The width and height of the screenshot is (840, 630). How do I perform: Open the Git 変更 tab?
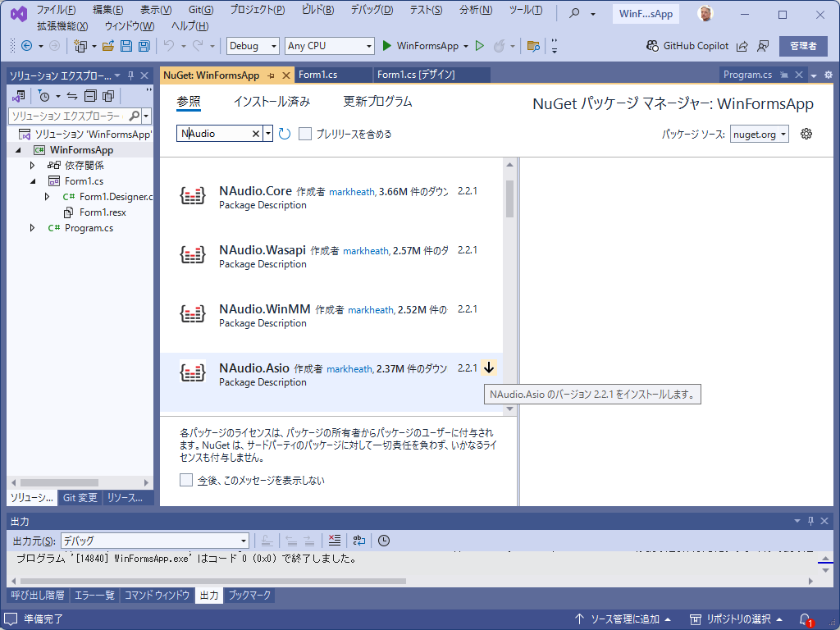point(80,498)
